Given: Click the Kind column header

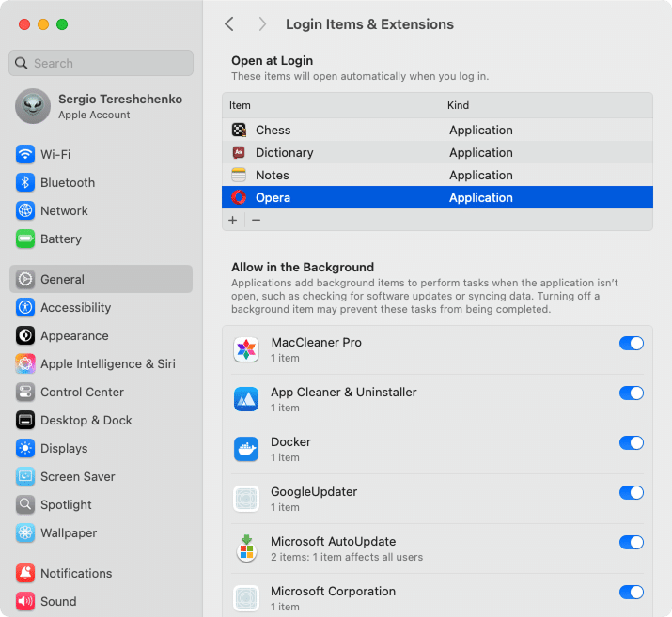Looking at the screenshot, I should click(458, 105).
